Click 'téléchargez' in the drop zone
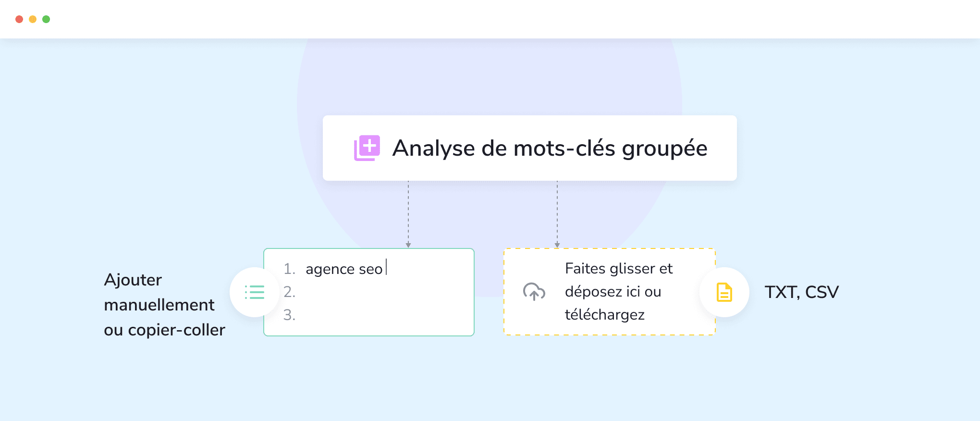This screenshot has height=421, width=980. (x=605, y=315)
